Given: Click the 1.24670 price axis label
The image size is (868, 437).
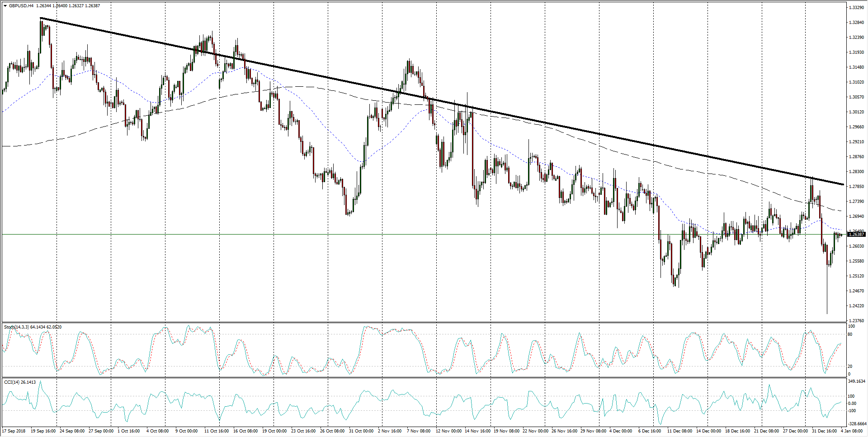Looking at the screenshot, I should [x=856, y=291].
